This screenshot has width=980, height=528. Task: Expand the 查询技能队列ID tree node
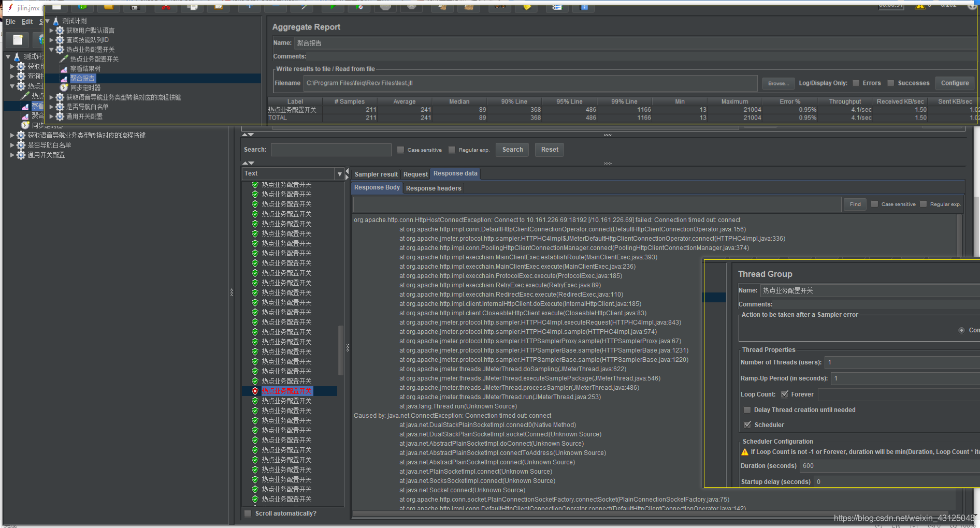(x=51, y=40)
